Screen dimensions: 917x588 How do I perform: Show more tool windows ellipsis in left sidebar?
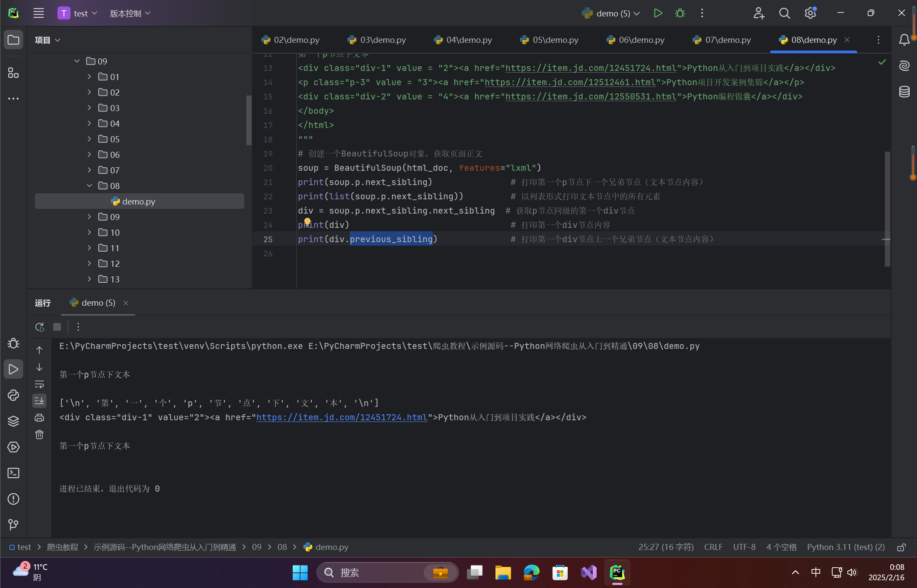pyautogui.click(x=13, y=99)
